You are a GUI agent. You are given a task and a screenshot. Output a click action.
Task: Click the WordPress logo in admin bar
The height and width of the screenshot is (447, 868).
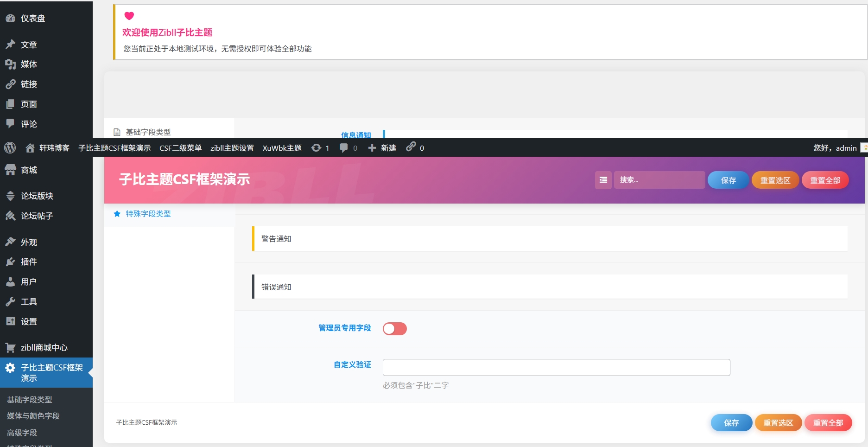[x=10, y=148]
